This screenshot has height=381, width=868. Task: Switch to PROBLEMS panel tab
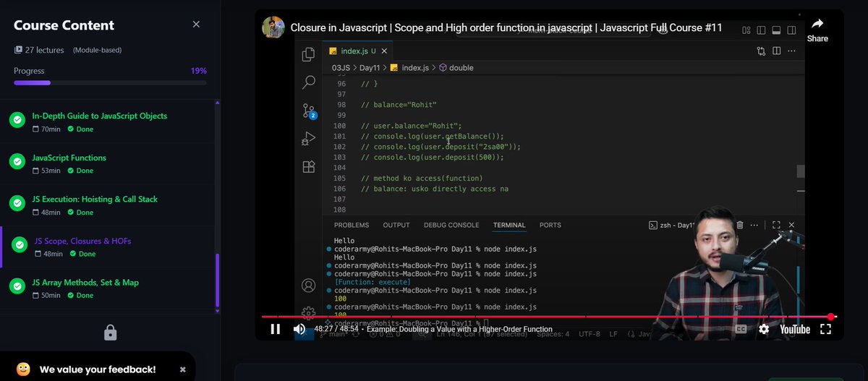point(352,225)
